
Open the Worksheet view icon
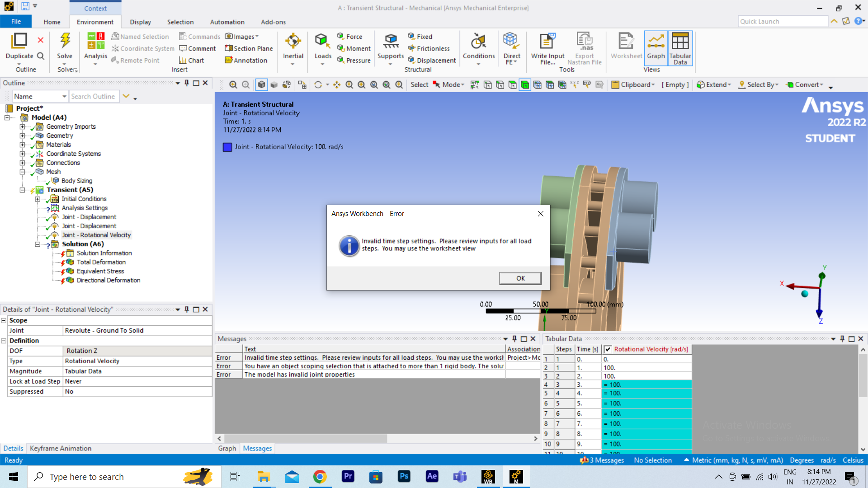[x=626, y=42]
